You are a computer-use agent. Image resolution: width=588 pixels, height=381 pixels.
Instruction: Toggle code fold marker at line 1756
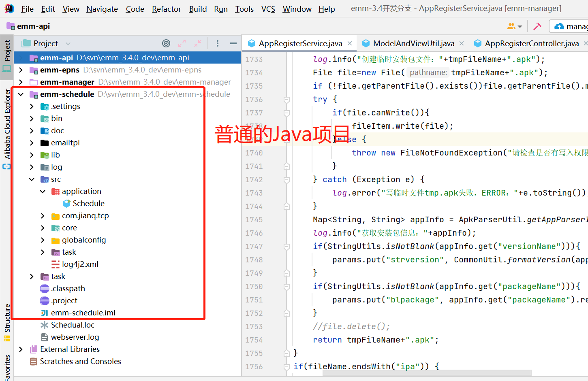pyautogui.click(x=287, y=367)
